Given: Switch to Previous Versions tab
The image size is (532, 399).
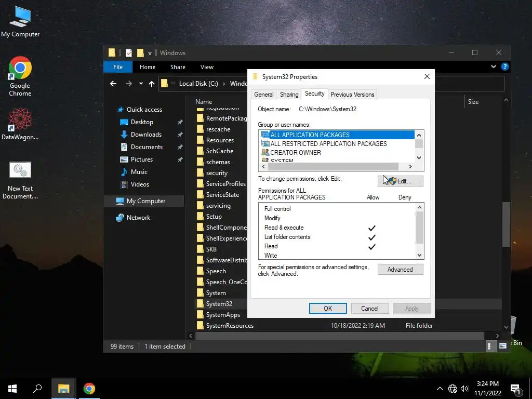Looking at the screenshot, I should coord(353,95).
